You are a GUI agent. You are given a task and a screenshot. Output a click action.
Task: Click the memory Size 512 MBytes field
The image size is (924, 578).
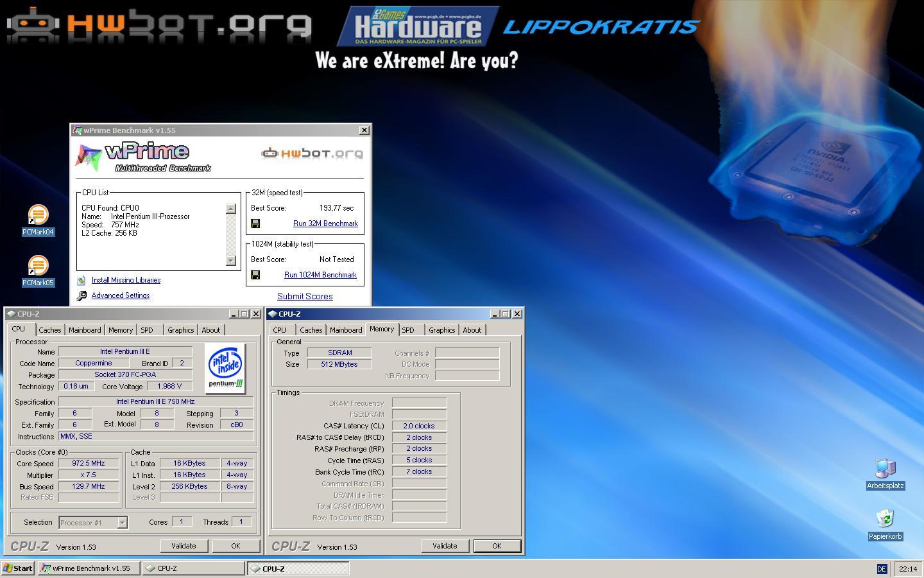pos(339,364)
